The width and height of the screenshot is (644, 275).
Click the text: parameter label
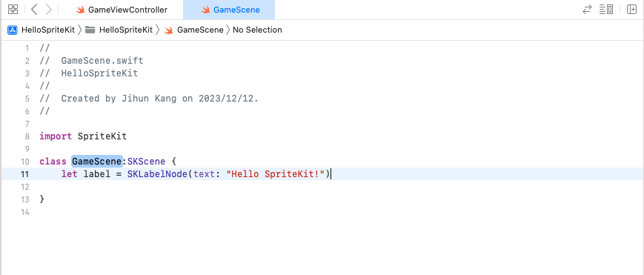(207, 174)
